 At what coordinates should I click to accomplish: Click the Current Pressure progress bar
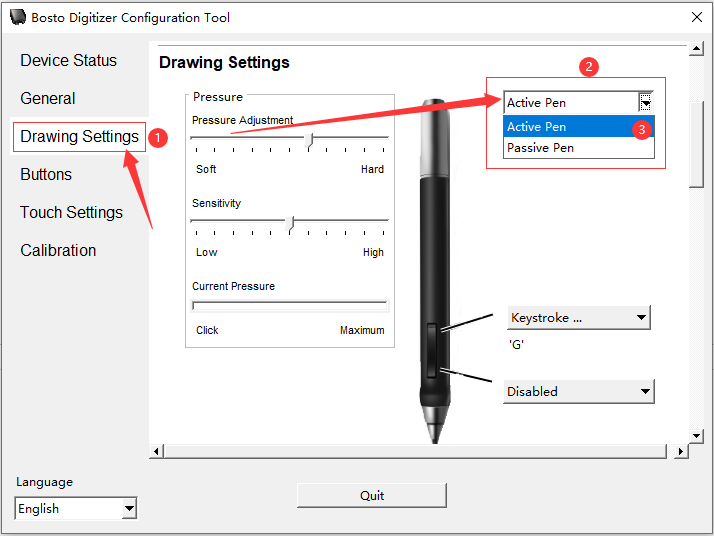click(290, 306)
